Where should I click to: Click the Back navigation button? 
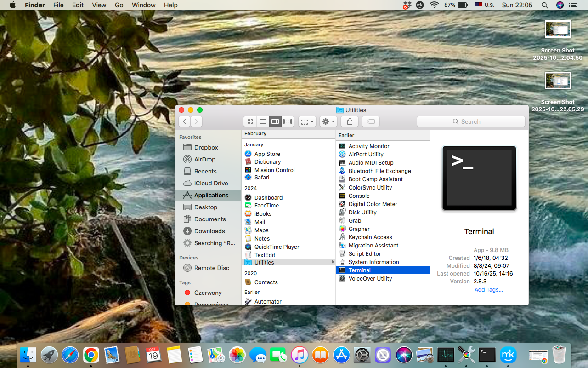[184, 121]
